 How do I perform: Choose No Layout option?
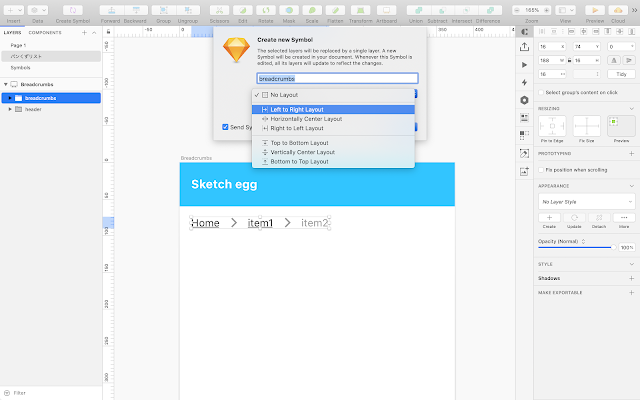[x=333, y=95]
